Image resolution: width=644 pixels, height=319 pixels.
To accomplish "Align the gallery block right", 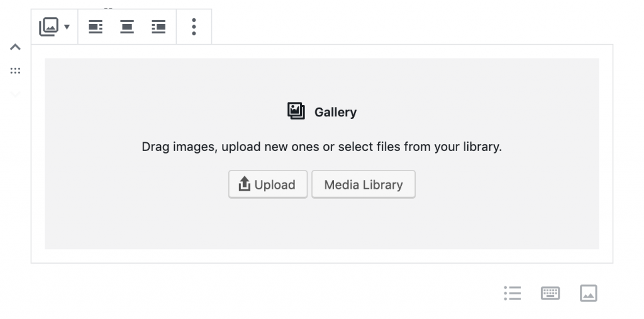I will [158, 26].
